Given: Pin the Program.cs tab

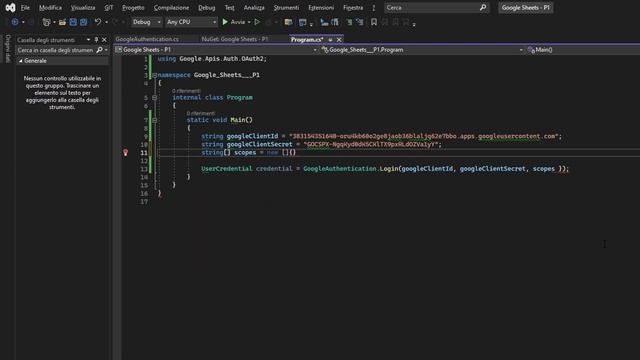Looking at the screenshot, I should [x=330, y=40].
